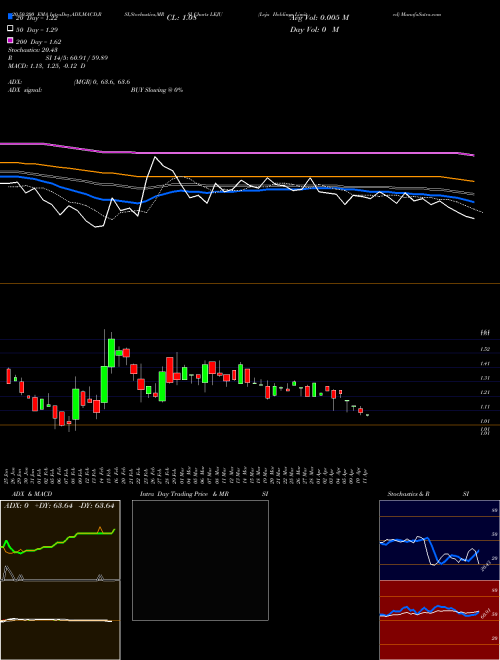Select the '20 Day = 1.22' legend text
The image size is (500, 660).
coord(36,18)
